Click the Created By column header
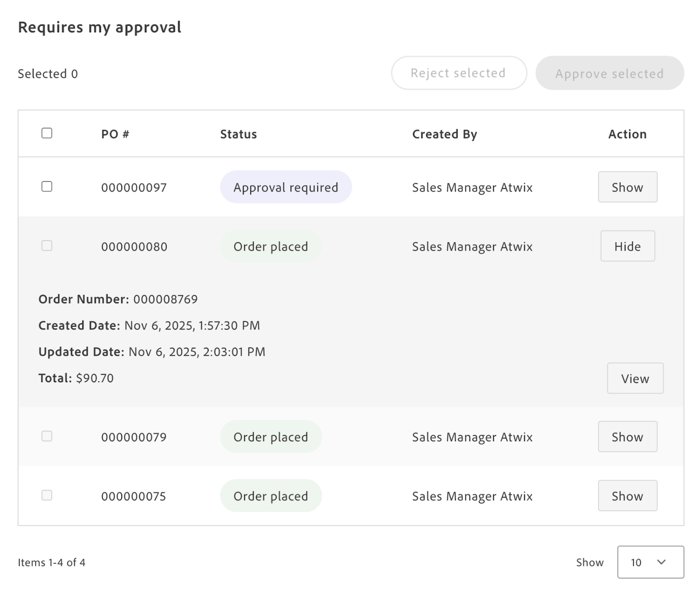Image resolution: width=700 pixels, height=597 pixels. click(x=444, y=134)
